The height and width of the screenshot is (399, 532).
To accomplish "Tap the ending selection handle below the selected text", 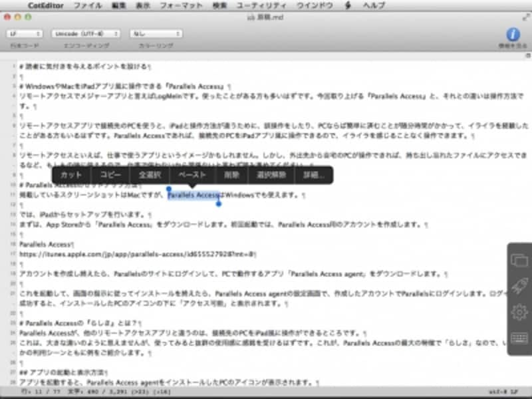I will (x=219, y=203).
